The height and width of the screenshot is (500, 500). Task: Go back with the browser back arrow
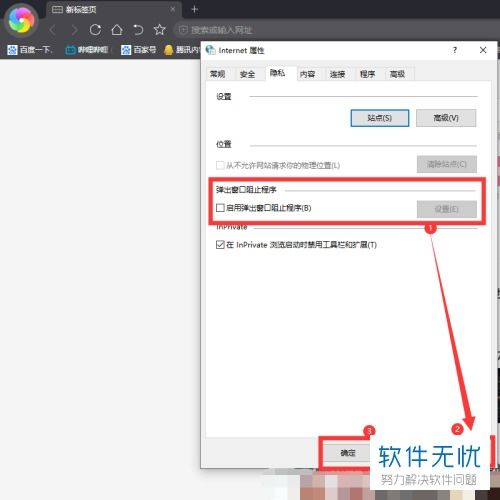click(52, 30)
